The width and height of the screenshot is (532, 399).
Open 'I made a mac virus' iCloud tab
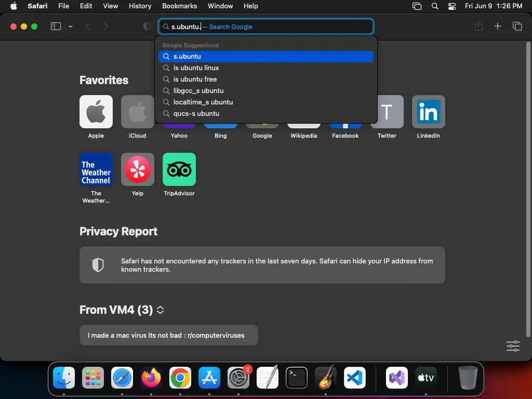coord(169,335)
